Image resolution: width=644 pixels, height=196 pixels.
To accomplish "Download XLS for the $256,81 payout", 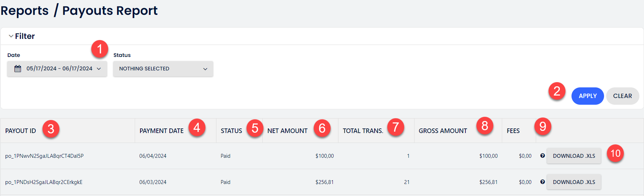I will tap(574, 182).
